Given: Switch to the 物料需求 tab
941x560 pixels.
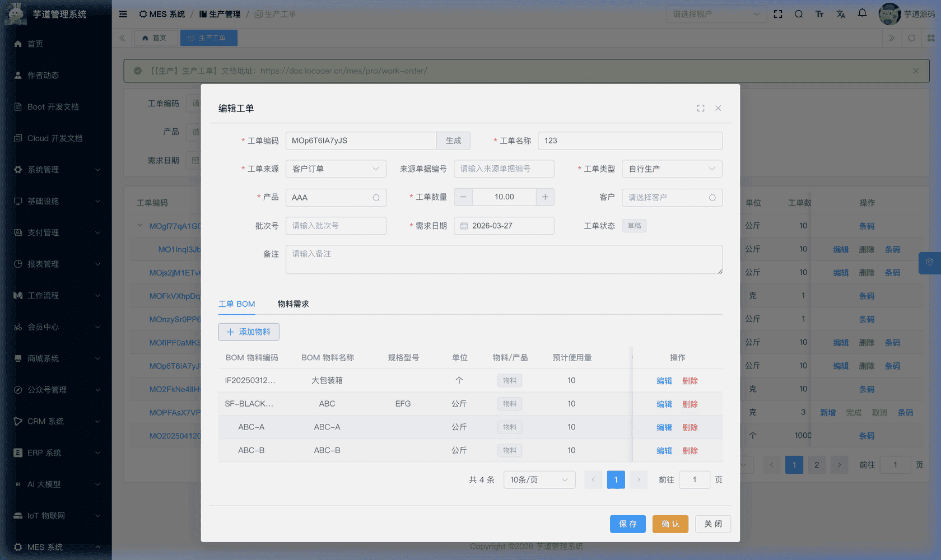Looking at the screenshot, I should (x=292, y=304).
